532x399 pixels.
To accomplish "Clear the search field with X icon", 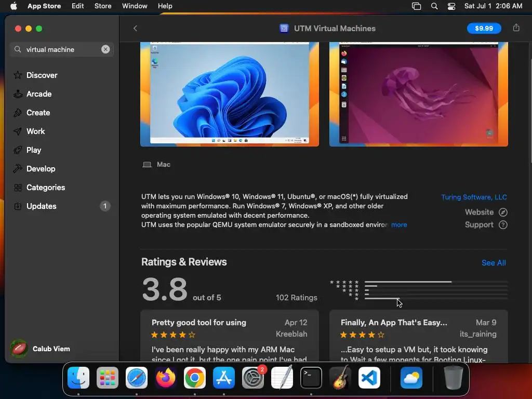I will pyautogui.click(x=105, y=49).
